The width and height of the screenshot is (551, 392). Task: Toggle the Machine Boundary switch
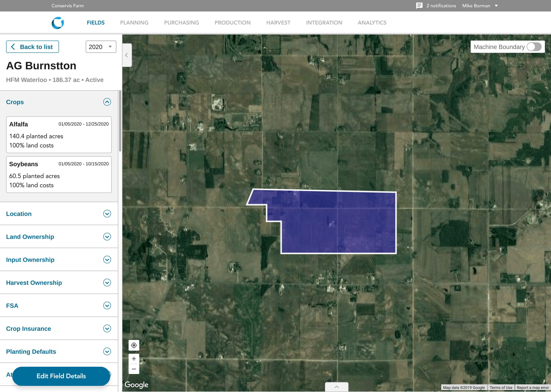click(x=534, y=47)
